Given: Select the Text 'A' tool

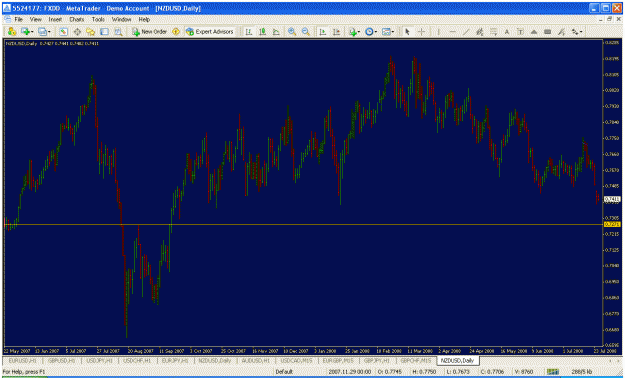Looking at the screenshot, I should pyautogui.click(x=507, y=32).
